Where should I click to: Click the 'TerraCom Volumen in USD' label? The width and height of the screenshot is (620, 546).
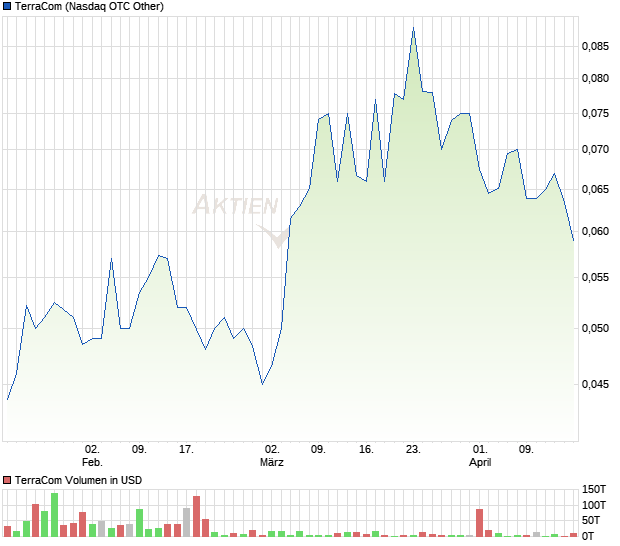(x=78, y=480)
